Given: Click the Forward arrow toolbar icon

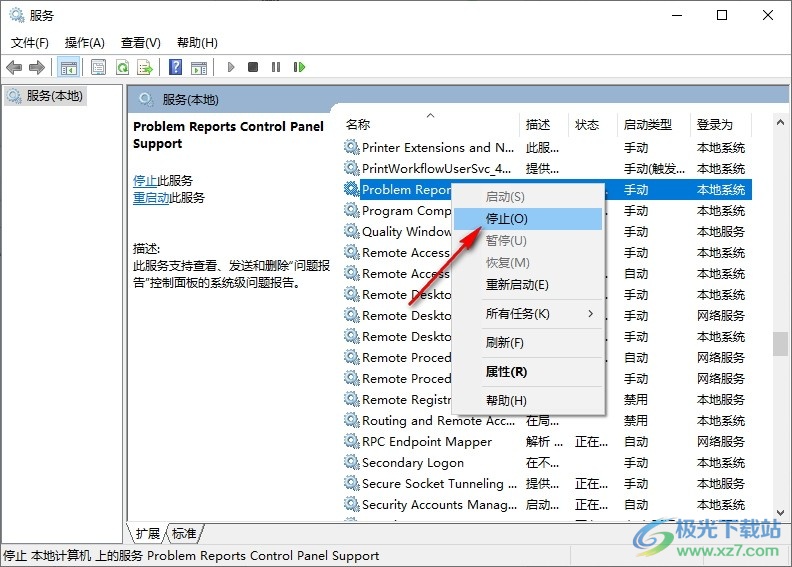Looking at the screenshot, I should 37,67.
